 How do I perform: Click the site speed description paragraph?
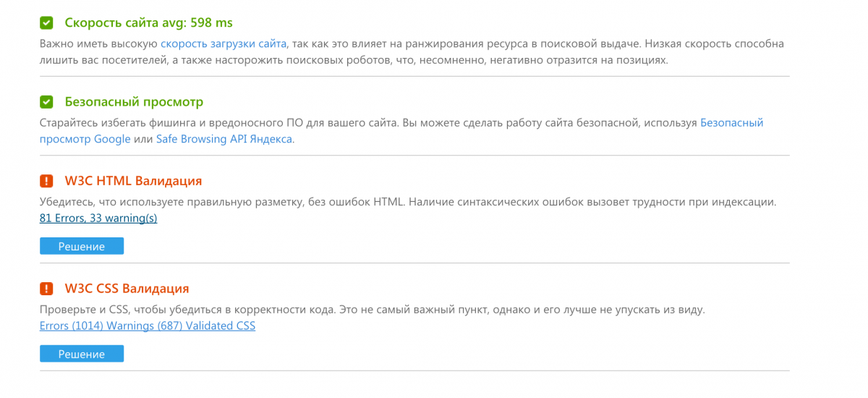[412, 52]
